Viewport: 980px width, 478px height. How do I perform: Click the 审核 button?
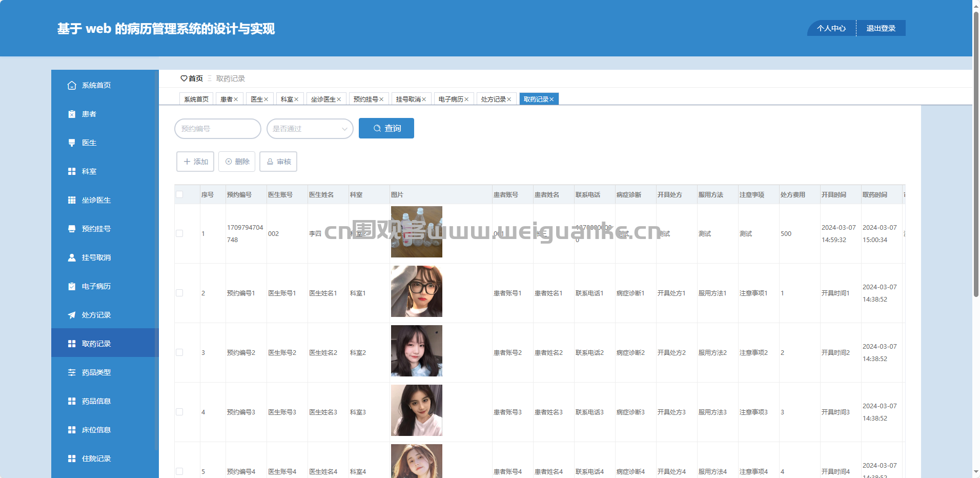click(278, 162)
